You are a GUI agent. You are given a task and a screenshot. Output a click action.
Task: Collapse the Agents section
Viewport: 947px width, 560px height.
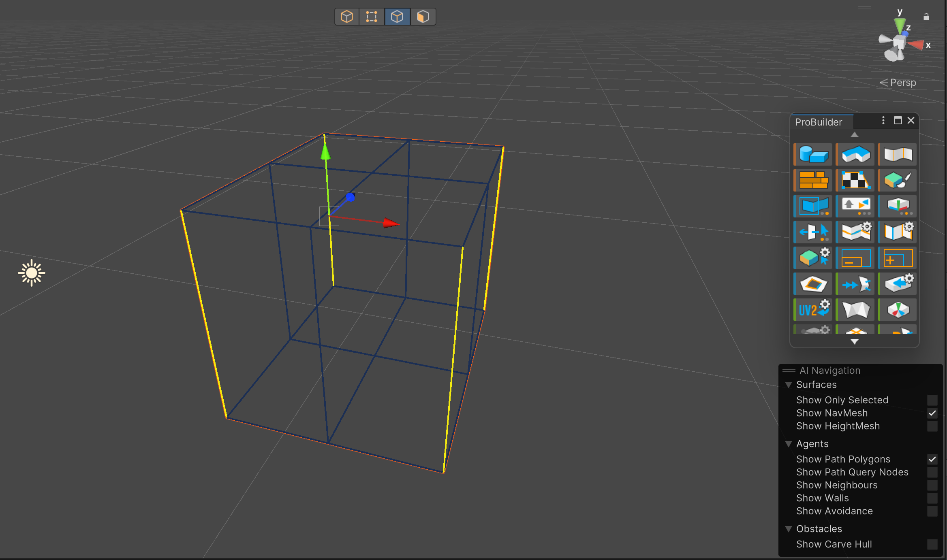pyautogui.click(x=789, y=444)
